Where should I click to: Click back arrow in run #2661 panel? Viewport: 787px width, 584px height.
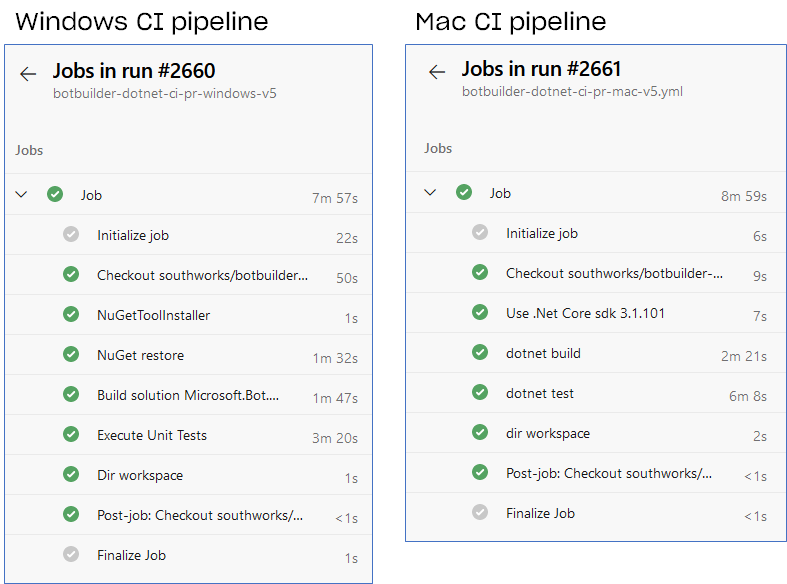437,72
